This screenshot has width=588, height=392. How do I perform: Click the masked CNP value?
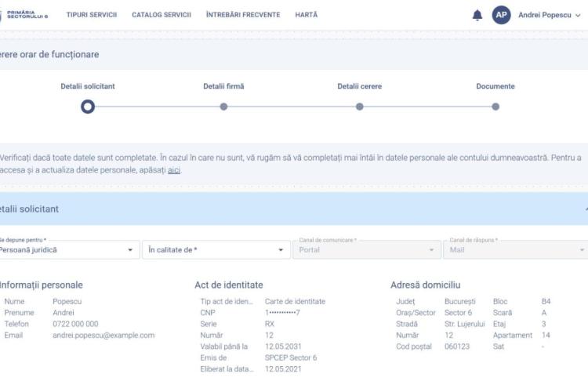click(282, 313)
